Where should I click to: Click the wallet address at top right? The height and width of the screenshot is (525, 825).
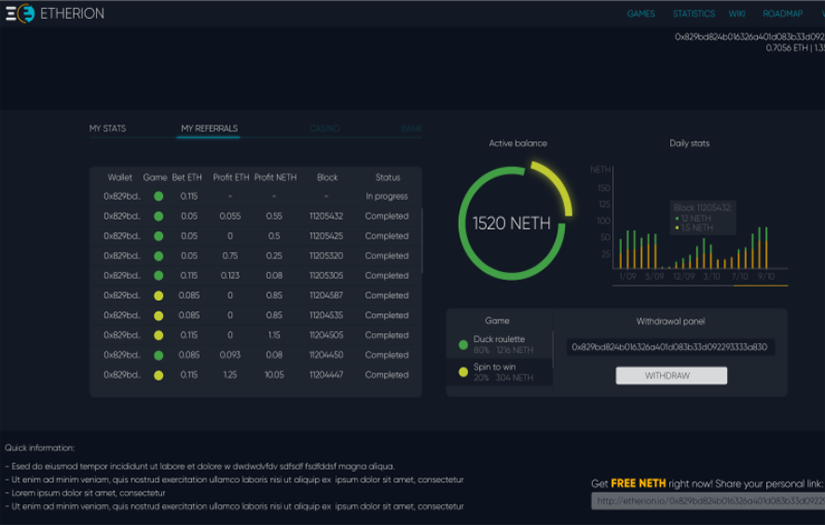pyautogui.click(x=750, y=37)
